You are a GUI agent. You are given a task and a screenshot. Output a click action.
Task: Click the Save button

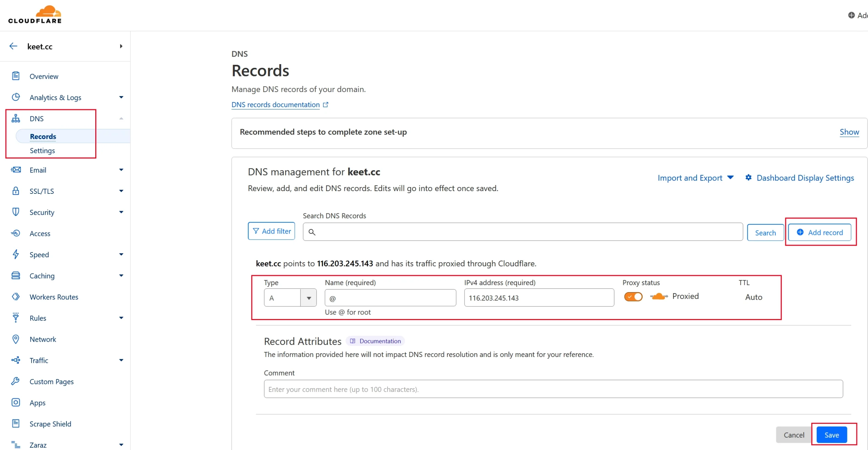click(832, 435)
